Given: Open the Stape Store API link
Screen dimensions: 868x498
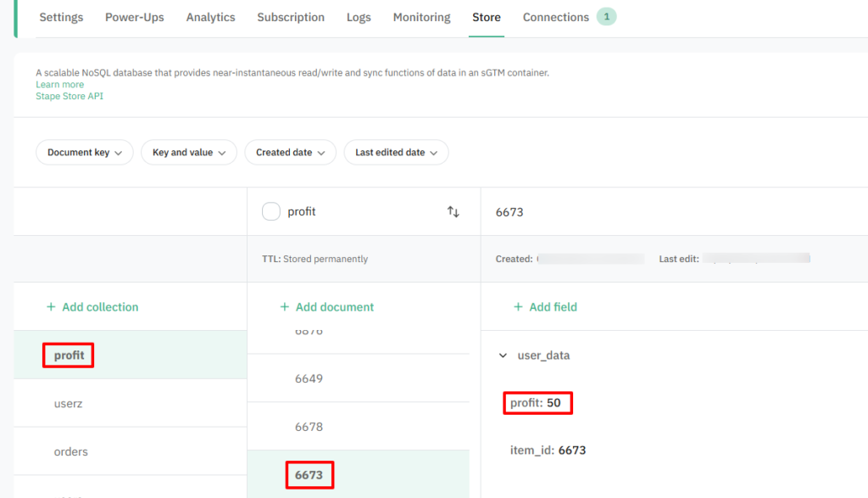Looking at the screenshot, I should [x=70, y=96].
